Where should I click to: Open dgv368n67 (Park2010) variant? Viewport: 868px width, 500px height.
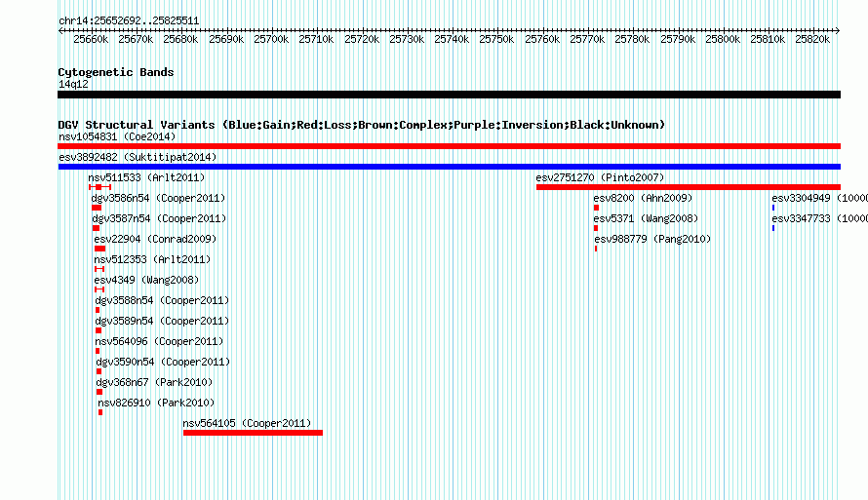154,382
